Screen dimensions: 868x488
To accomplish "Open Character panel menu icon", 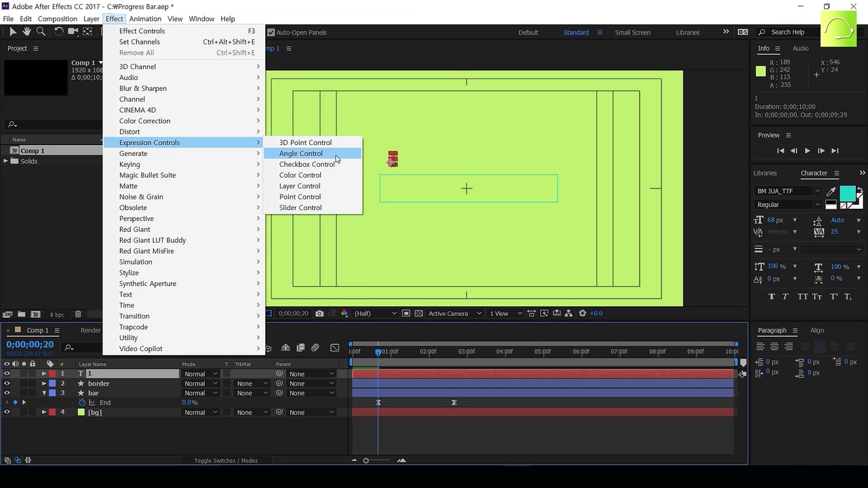I will [837, 174].
